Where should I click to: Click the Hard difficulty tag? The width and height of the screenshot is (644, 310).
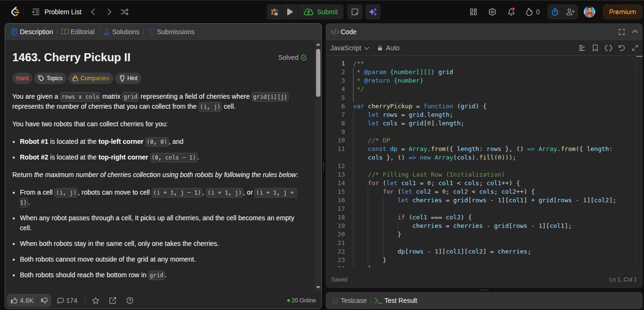coord(22,78)
